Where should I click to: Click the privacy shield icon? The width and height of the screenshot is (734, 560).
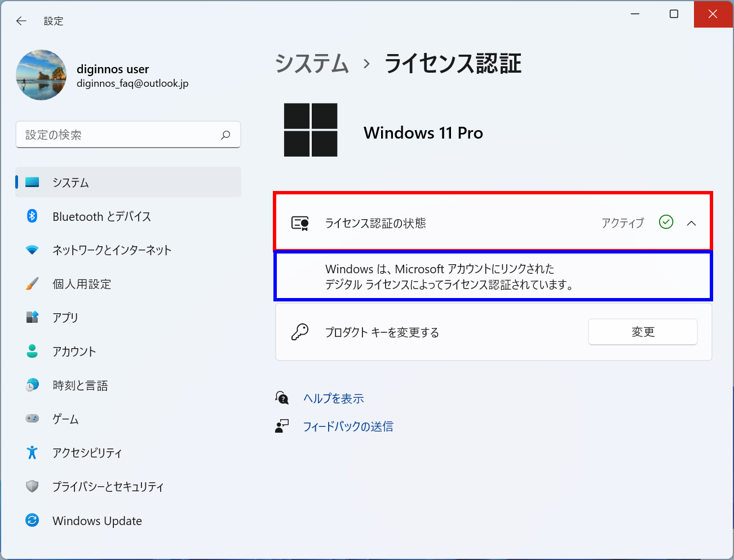pos(32,486)
